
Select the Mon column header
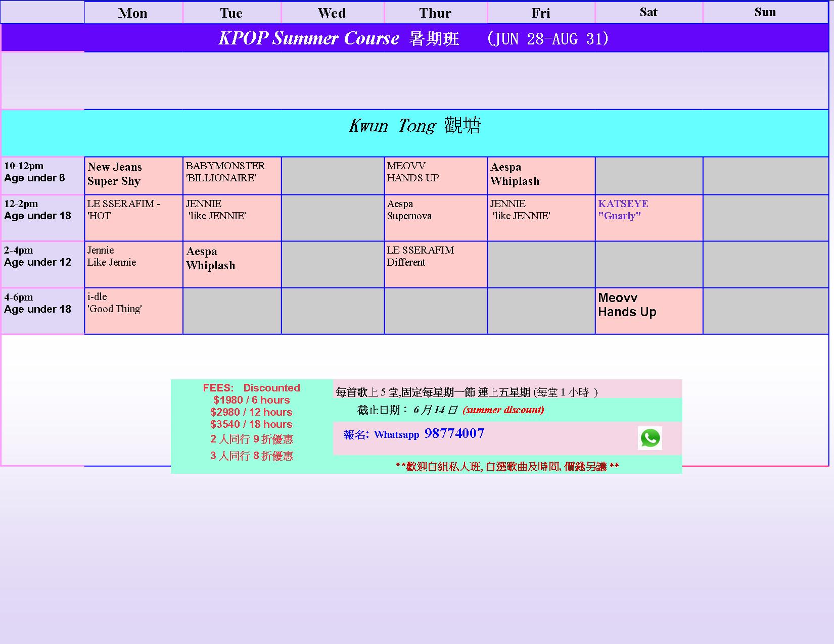coord(133,13)
